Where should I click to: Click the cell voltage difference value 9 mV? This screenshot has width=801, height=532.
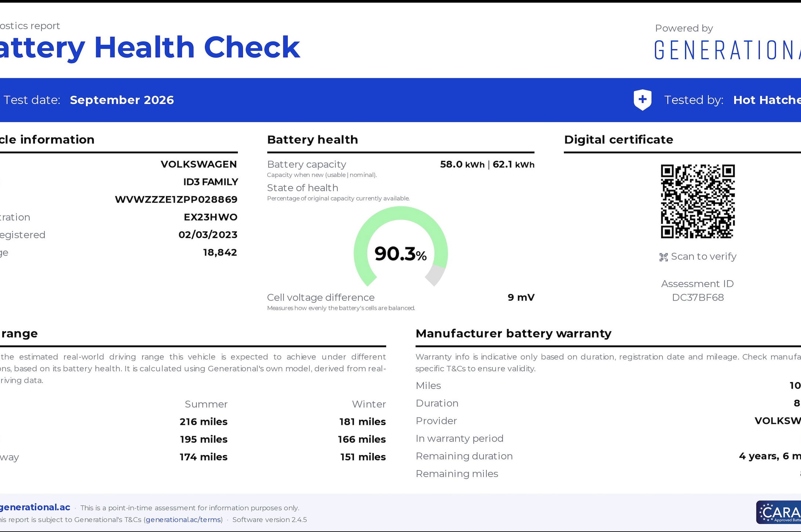tap(521, 297)
